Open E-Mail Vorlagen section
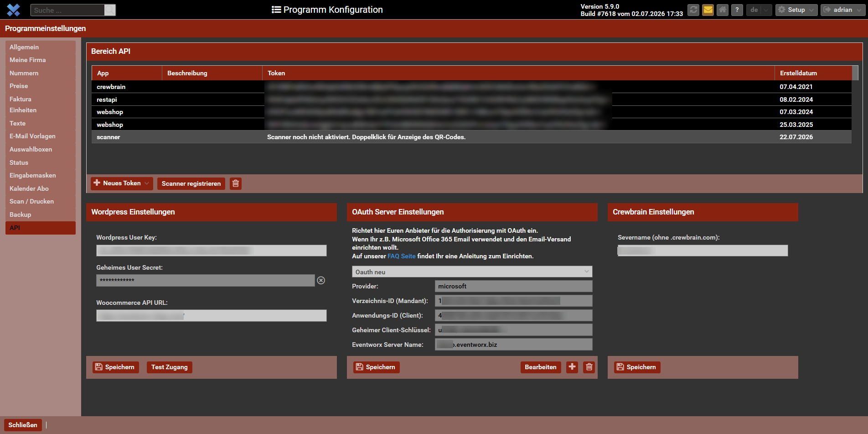 pos(41,136)
